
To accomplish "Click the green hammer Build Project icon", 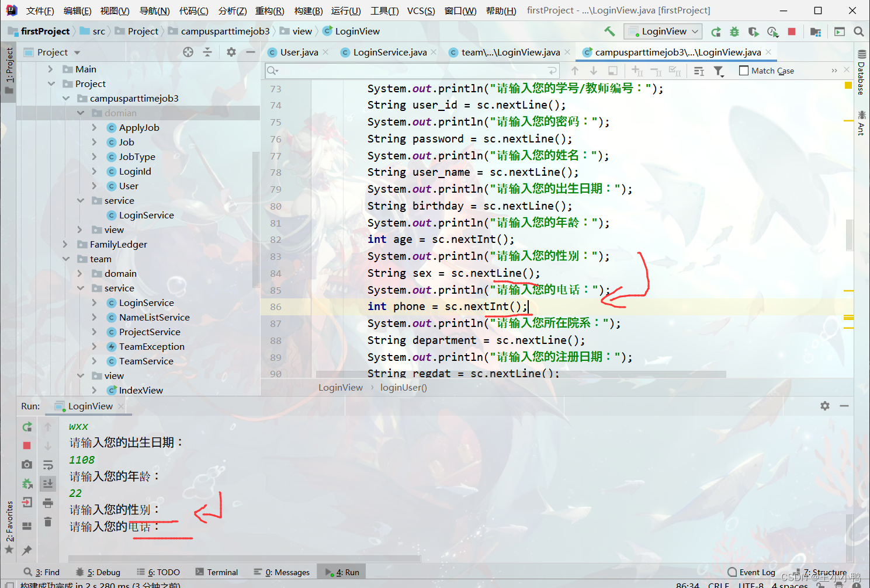I will [x=609, y=31].
